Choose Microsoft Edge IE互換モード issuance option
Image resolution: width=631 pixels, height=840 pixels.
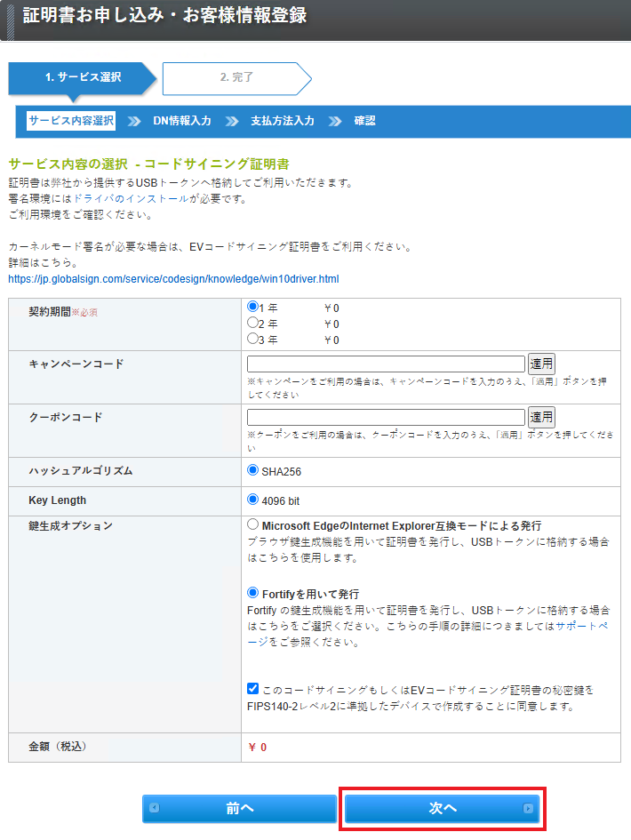(x=253, y=525)
